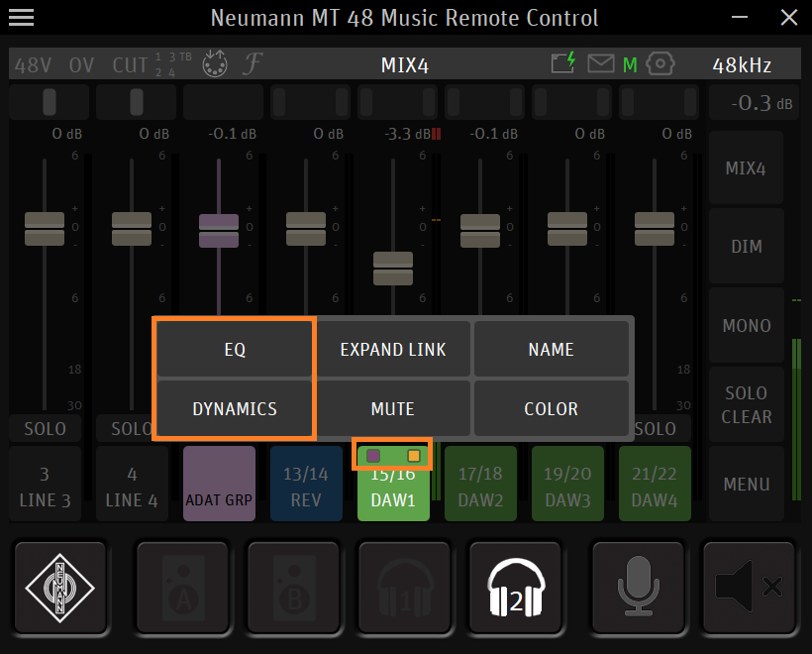This screenshot has width=812, height=654.
Task: Open EQ from the popup menu
Action: click(x=235, y=349)
